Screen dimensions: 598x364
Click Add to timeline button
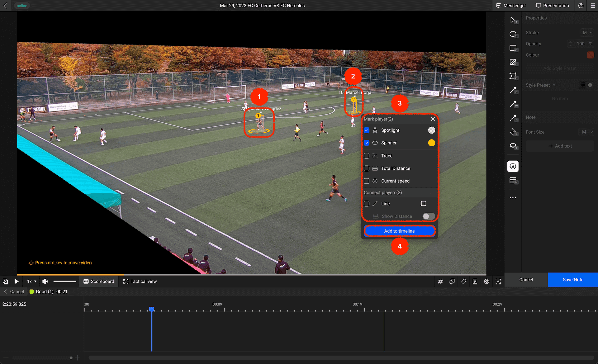[x=399, y=231]
